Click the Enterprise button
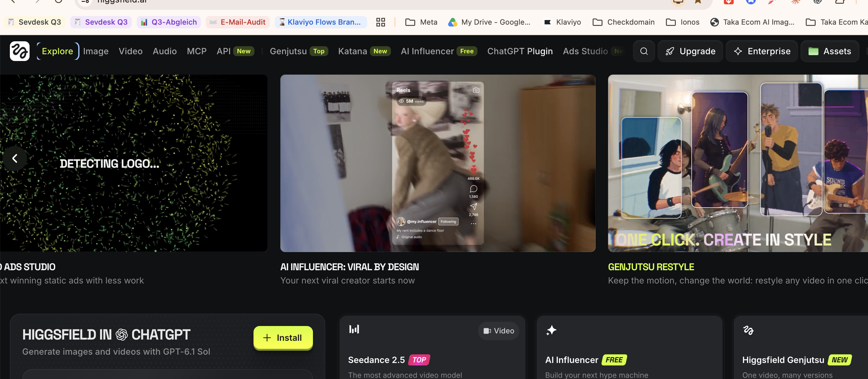 point(761,51)
